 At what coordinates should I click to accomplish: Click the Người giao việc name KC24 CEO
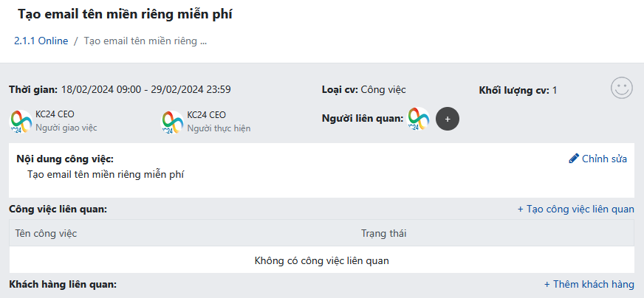pyautogui.click(x=55, y=115)
